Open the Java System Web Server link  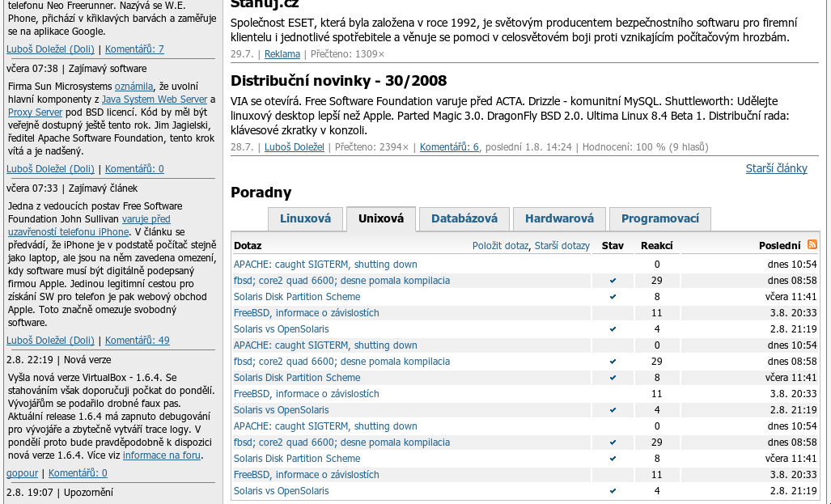pyautogui.click(x=155, y=100)
